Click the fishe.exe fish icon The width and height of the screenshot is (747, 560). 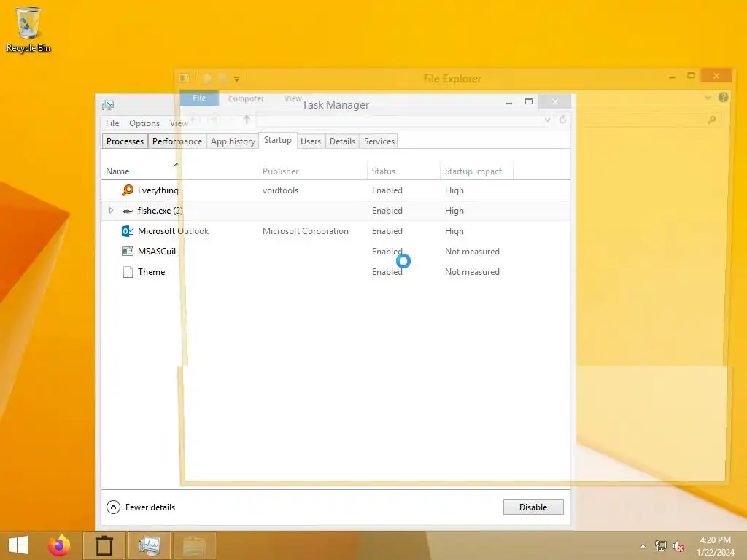pyautogui.click(x=128, y=211)
